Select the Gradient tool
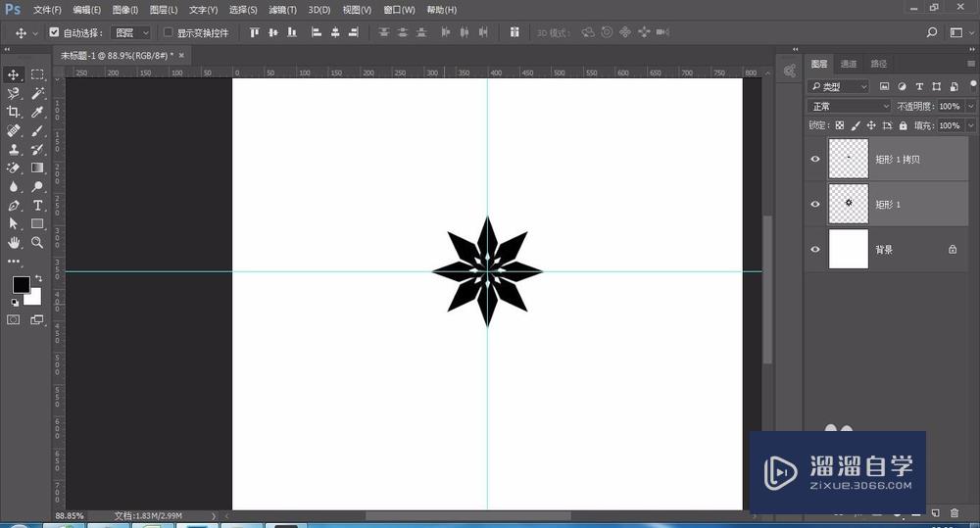The width and height of the screenshot is (980, 528). click(x=37, y=168)
